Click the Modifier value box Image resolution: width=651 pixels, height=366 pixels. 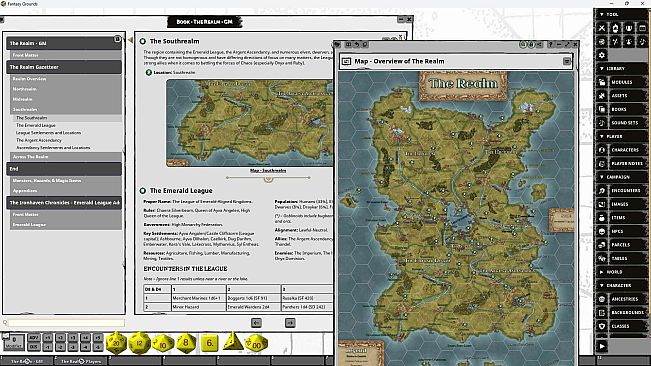tap(14, 342)
